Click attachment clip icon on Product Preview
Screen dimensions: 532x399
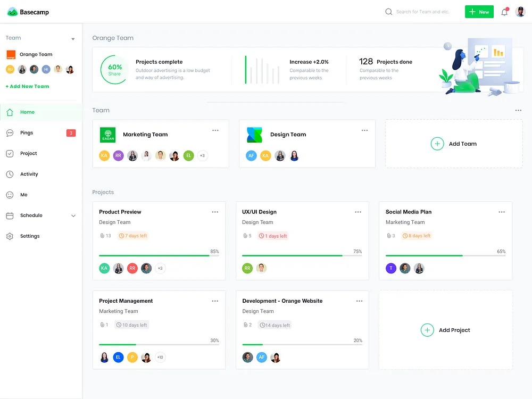click(x=102, y=236)
